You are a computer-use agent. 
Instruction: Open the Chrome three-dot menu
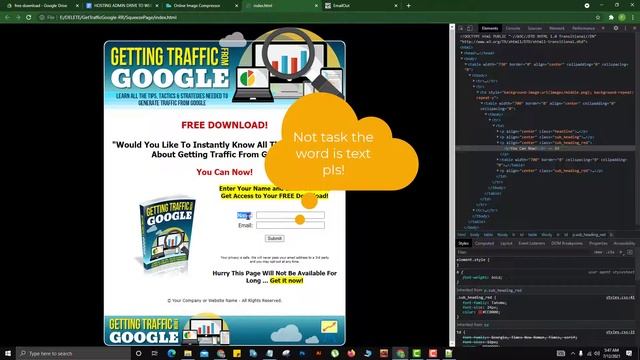click(x=633, y=18)
